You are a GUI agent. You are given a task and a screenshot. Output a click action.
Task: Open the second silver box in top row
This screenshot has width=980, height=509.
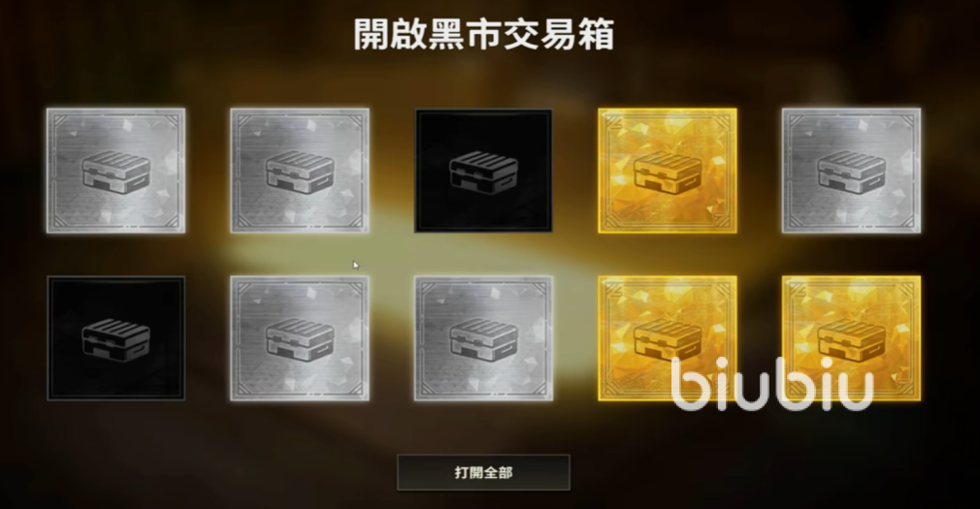pos(300,171)
